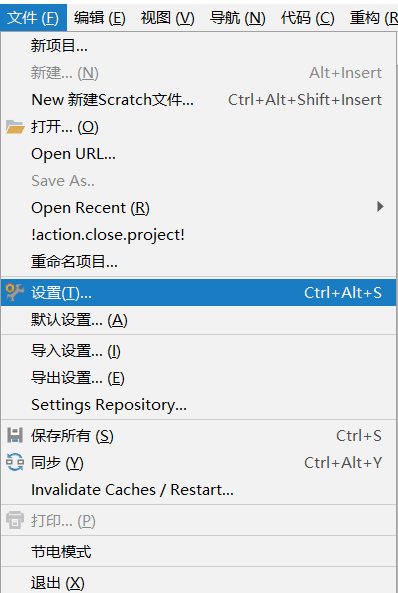The image size is (398, 593).
Task: Open the 视图 (V) menu
Action: (x=167, y=18)
